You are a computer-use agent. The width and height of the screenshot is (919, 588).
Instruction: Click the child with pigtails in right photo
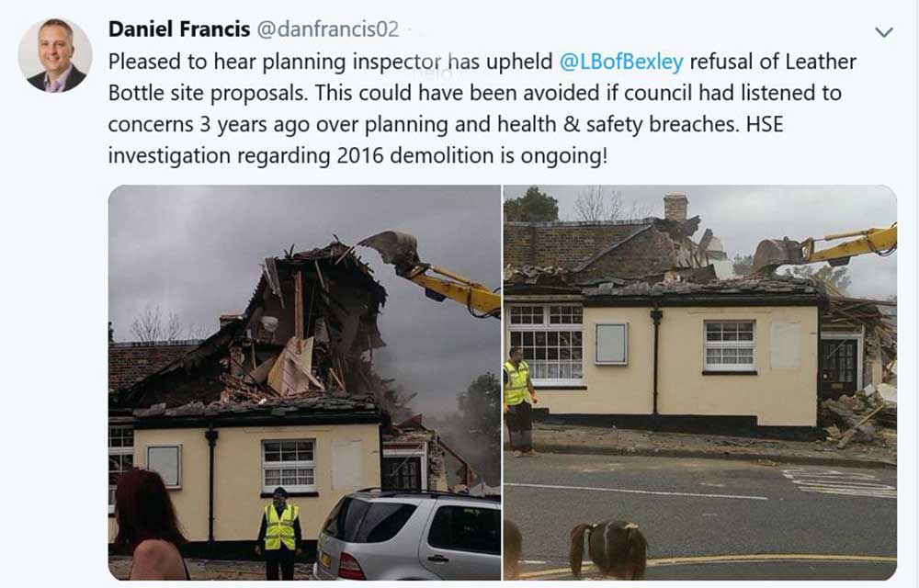[608, 550]
